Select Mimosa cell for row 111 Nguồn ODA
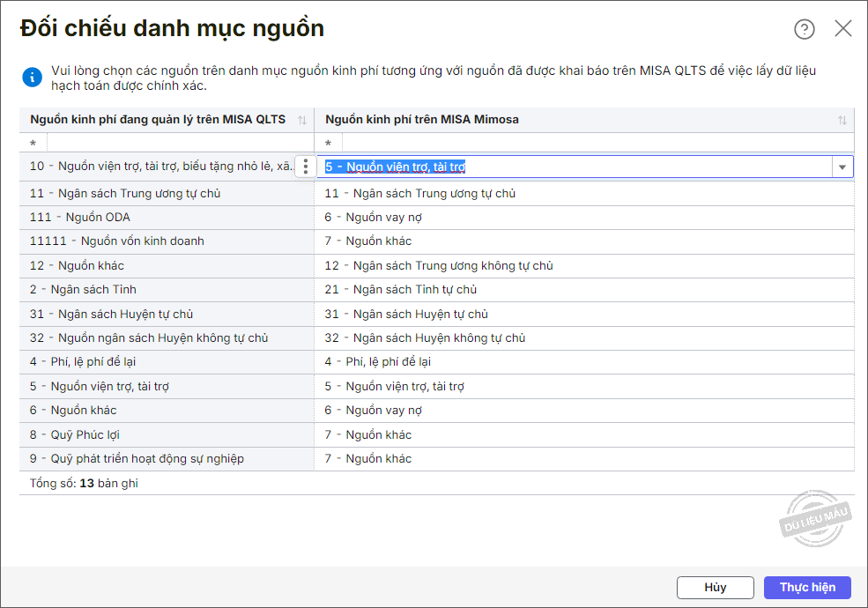 point(583,217)
